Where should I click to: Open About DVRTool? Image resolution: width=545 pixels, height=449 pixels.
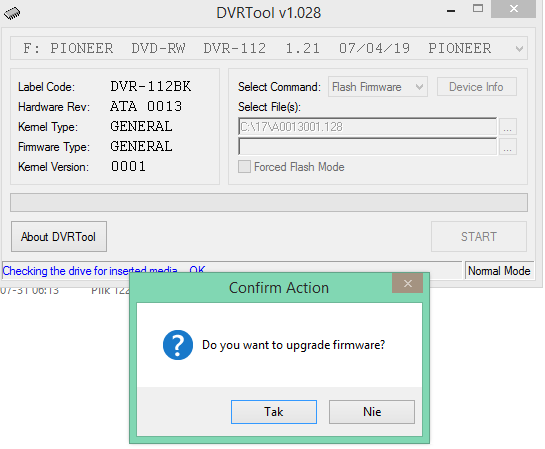pyautogui.click(x=59, y=237)
